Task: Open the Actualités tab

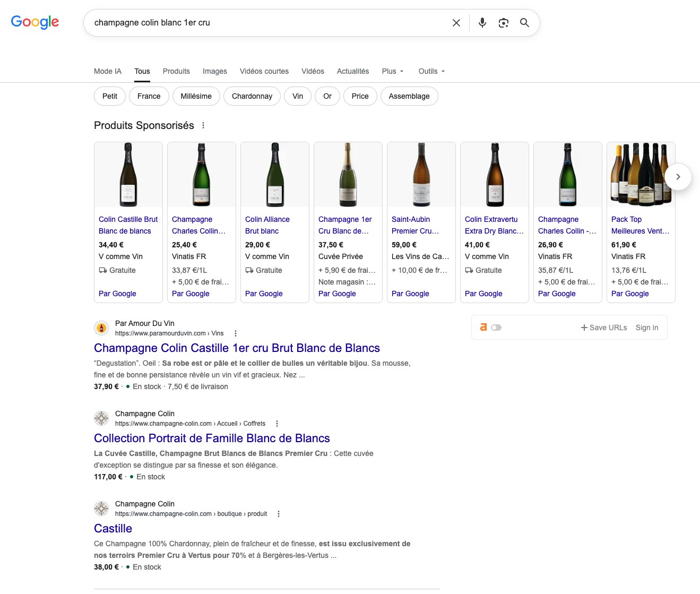Action: pos(353,71)
